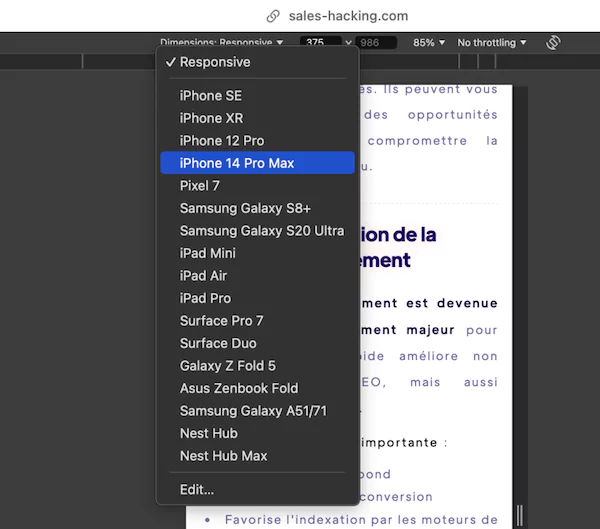Pick Asus Zenbook Fold device

(x=257, y=388)
